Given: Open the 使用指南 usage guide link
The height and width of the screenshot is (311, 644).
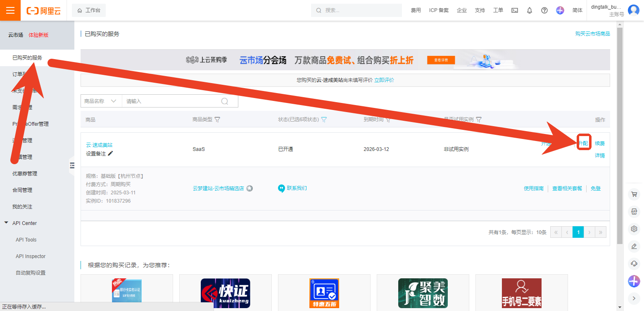Looking at the screenshot, I should (534, 189).
